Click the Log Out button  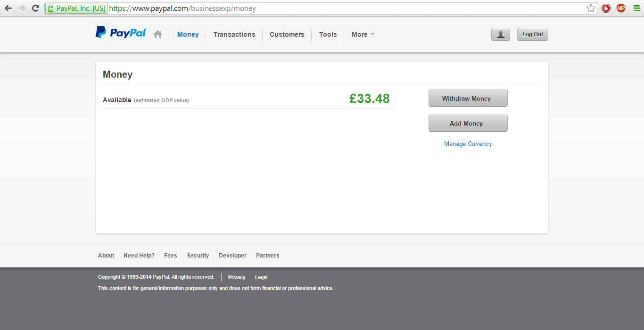(533, 34)
